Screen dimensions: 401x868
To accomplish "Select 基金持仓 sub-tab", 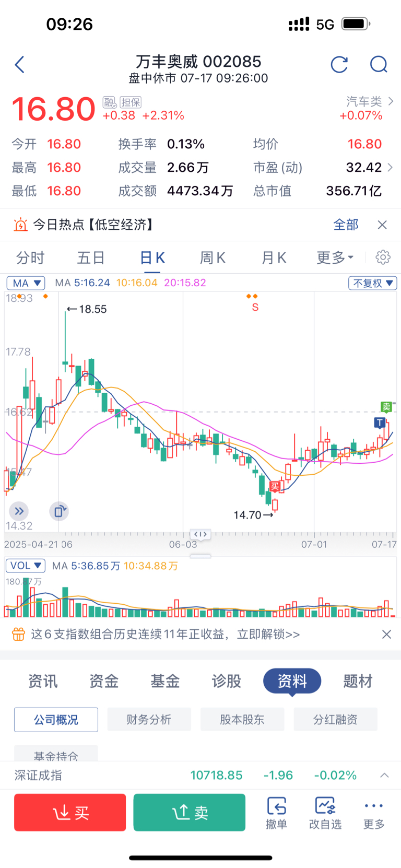I will pos(56,753).
